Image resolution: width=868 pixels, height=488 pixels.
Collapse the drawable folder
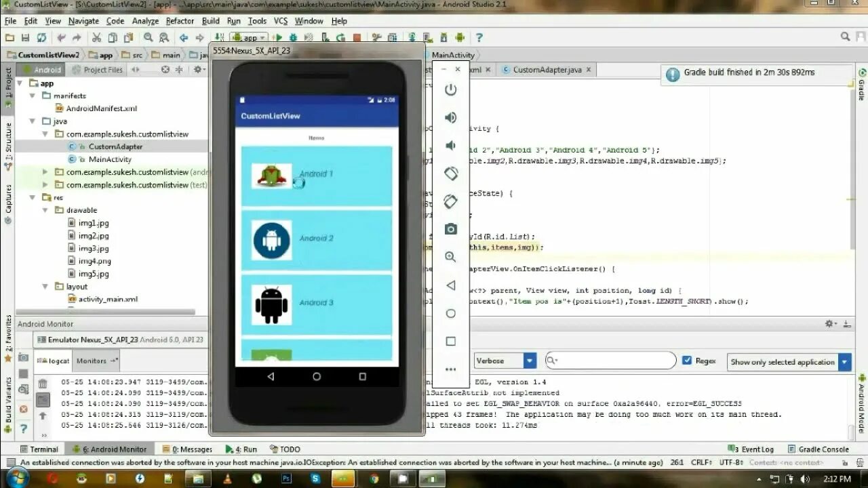[45, 210]
